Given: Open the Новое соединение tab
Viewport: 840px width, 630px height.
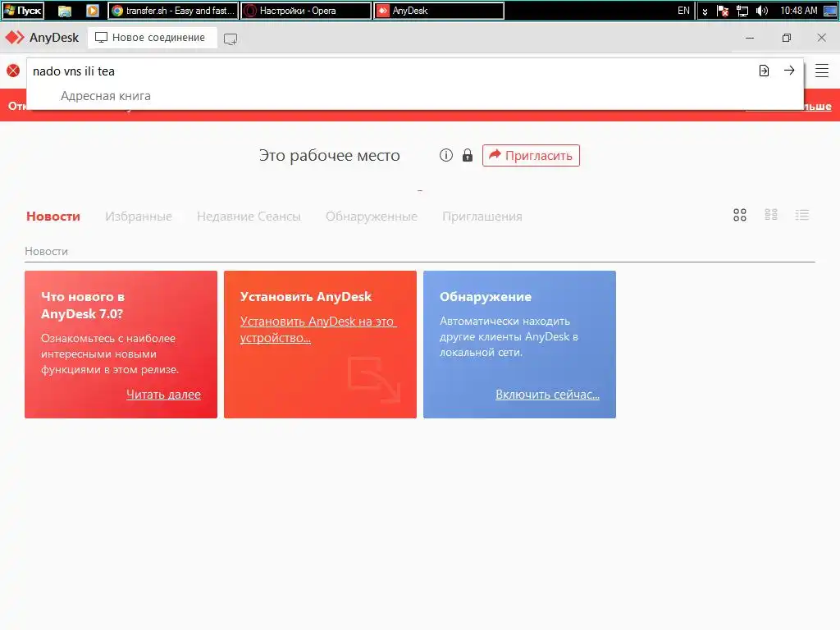Looking at the screenshot, I should (152, 38).
